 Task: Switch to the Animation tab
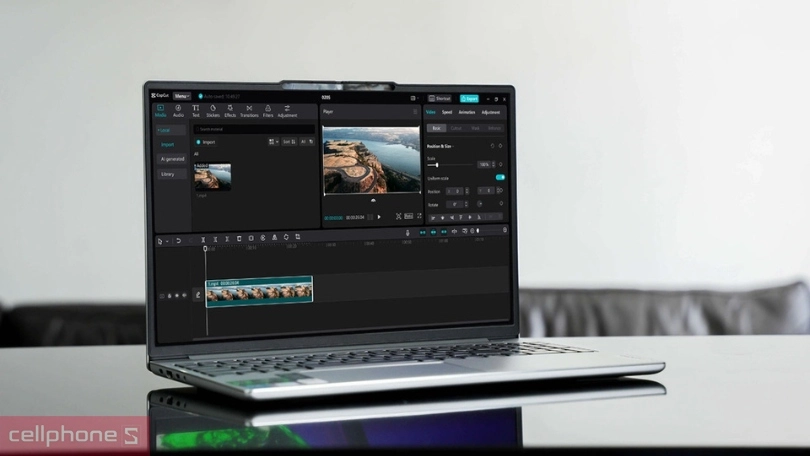(x=466, y=112)
